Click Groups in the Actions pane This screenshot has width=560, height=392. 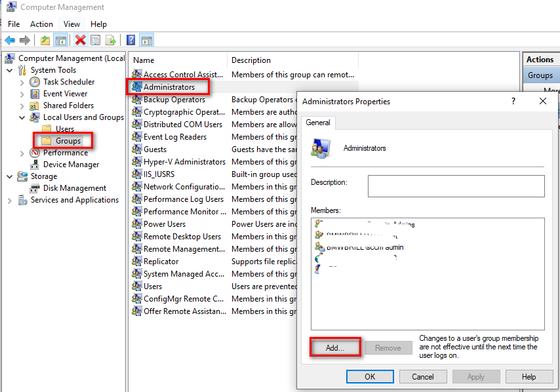click(x=541, y=75)
